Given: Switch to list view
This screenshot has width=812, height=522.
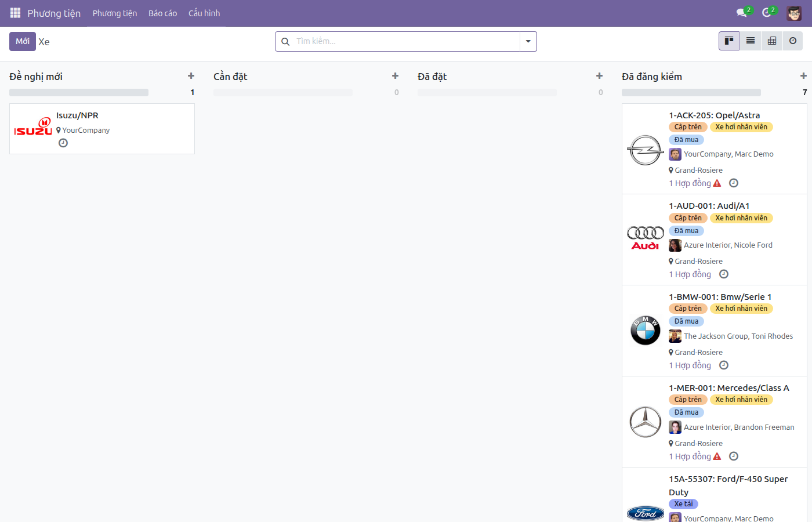Looking at the screenshot, I should (x=751, y=41).
